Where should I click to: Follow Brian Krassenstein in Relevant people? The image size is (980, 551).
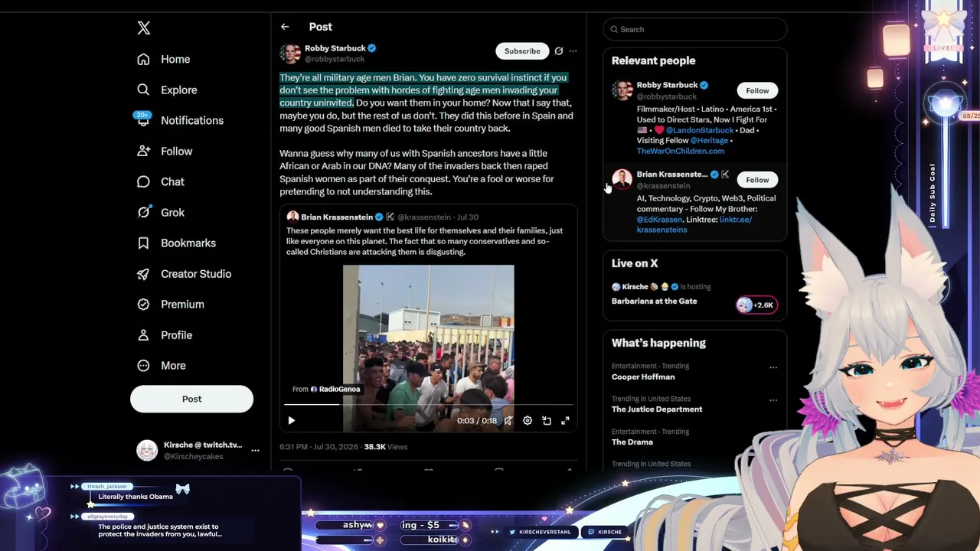757,180
